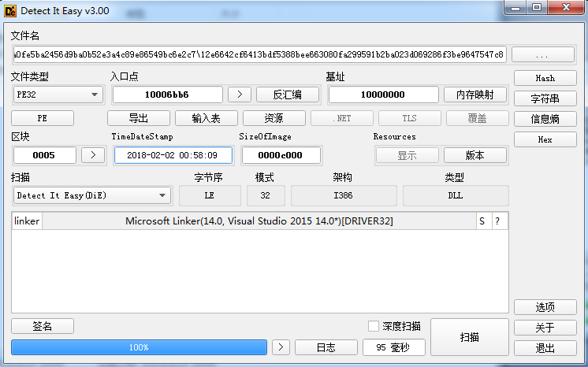Close the Detect It Easy window
The image size is (588, 367).
(x=566, y=8)
